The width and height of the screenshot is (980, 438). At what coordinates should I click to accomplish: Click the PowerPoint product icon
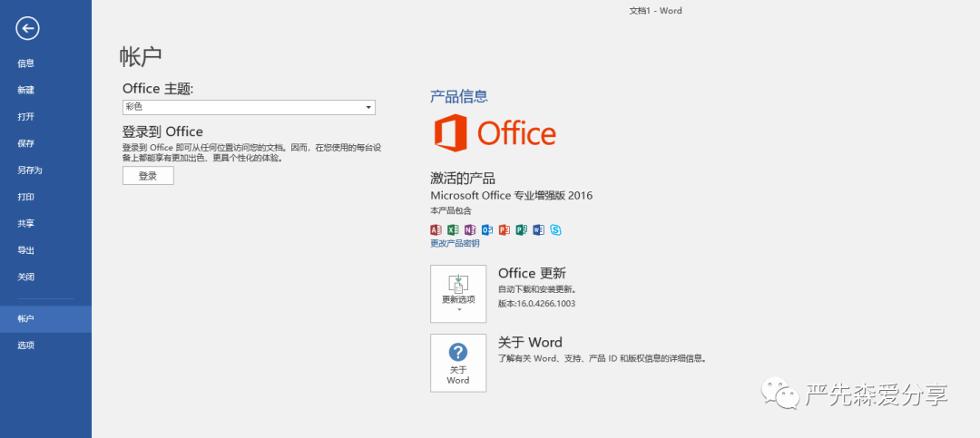(505, 230)
